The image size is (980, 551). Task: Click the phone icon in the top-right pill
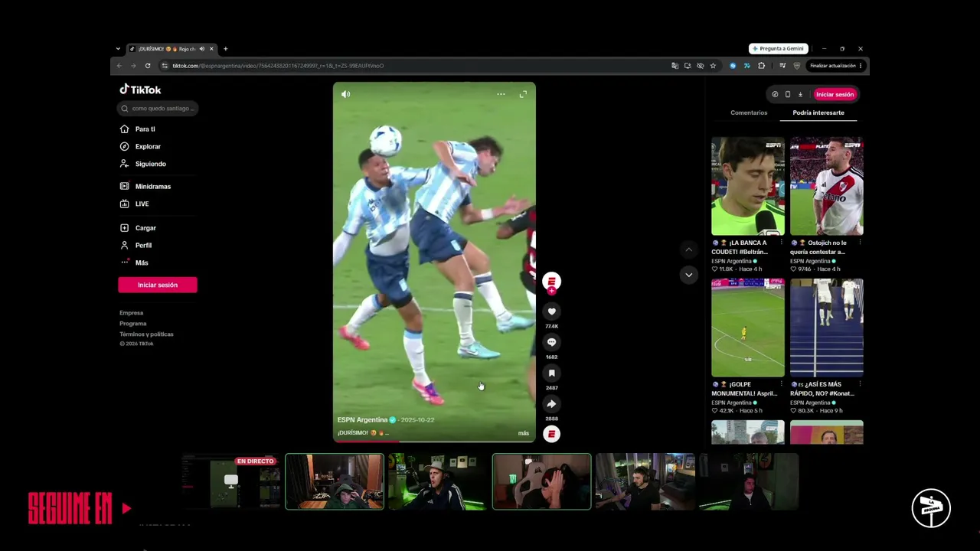(788, 94)
